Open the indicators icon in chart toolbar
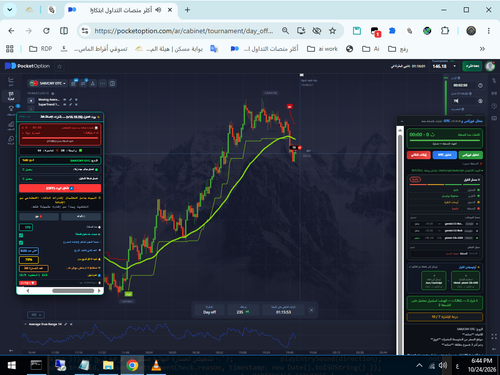 [83, 83]
